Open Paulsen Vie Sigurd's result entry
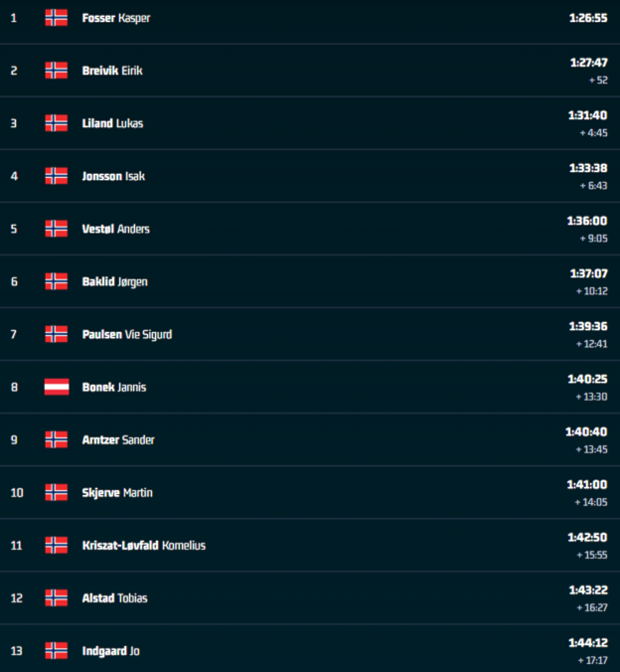This screenshot has width=620, height=672. click(x=127, y=334)
